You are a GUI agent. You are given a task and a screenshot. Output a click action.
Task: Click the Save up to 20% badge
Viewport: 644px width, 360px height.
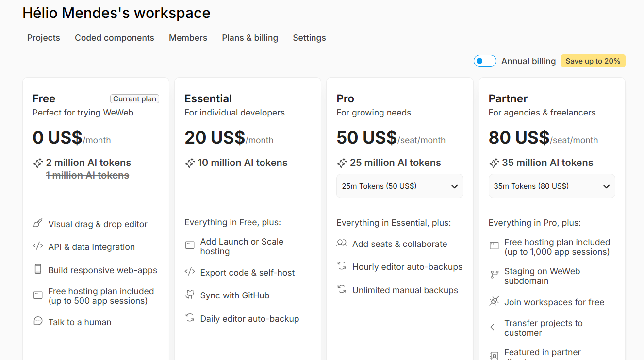tap(593, 61)
